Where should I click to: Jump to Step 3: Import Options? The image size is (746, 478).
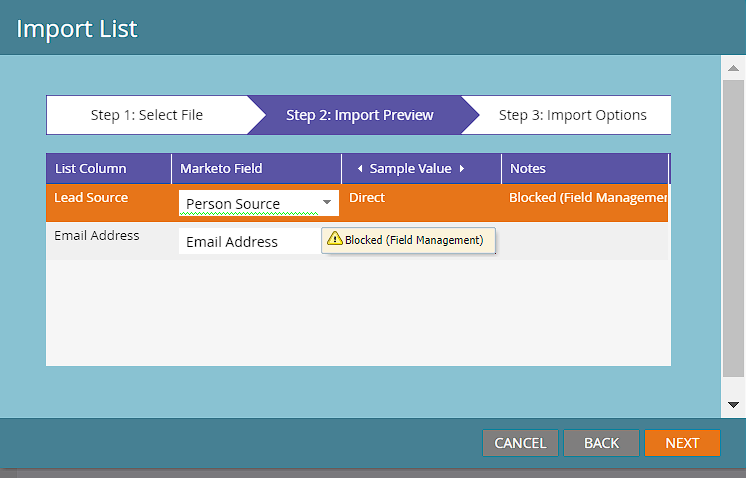click(573, 115)
